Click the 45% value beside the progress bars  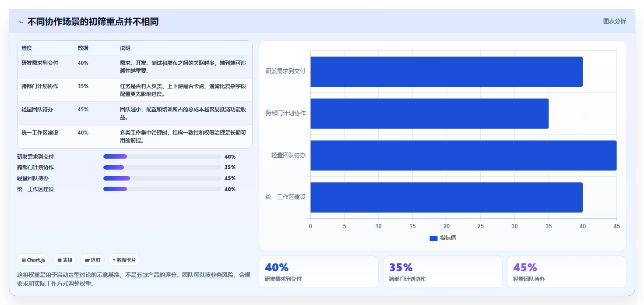click(x=230, y=178)
